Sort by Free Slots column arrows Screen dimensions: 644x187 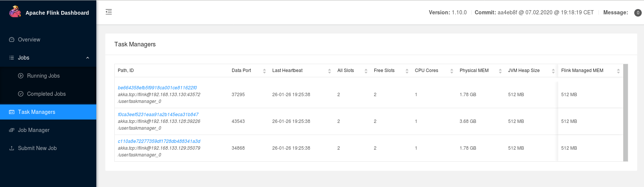coord(407,71)
